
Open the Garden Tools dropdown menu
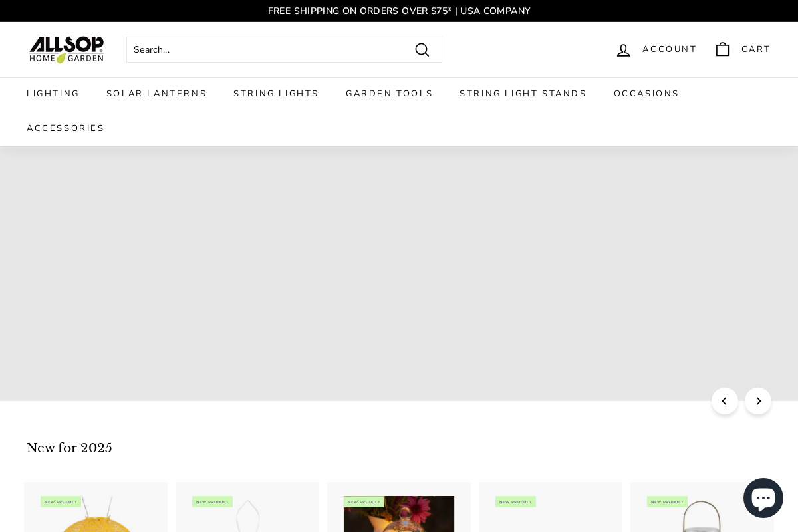coord(390,94)
